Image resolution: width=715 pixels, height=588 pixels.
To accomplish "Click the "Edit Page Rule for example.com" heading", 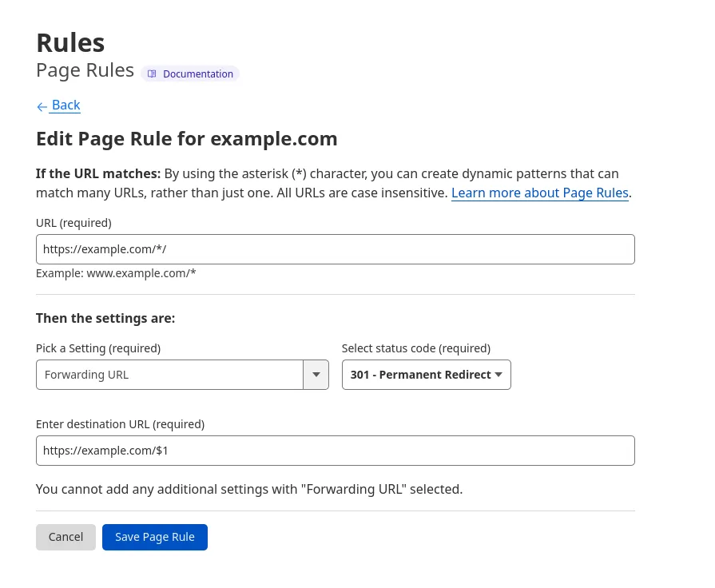I will click(x=187, y=139).
